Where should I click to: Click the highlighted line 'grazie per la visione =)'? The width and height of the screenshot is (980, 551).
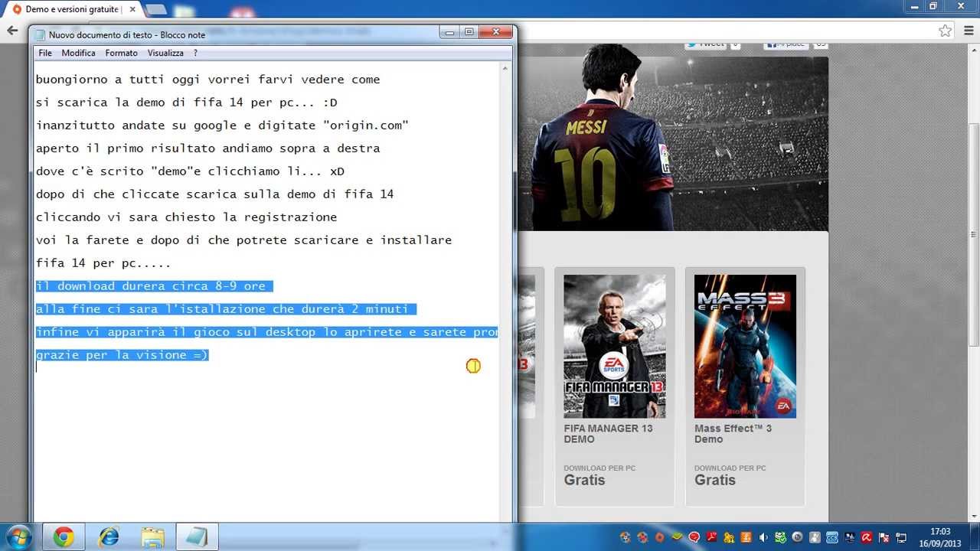pyautogui.click(x=122, y=355)
